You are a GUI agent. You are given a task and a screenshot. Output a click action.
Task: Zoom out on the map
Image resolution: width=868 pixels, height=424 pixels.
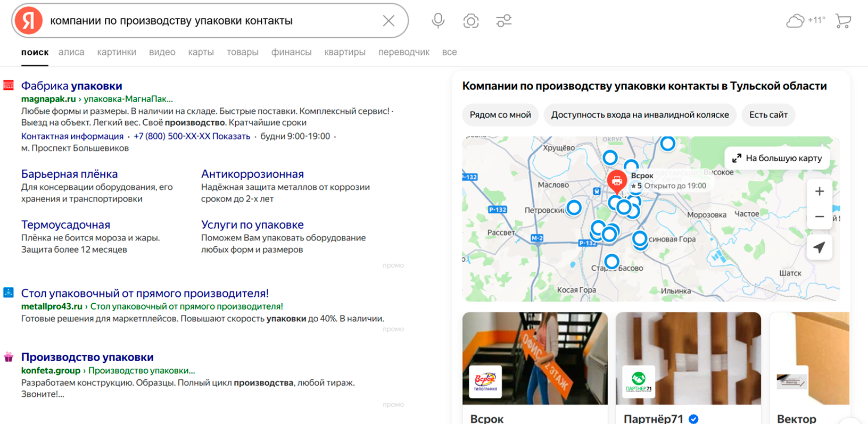(x=820, y=217)
